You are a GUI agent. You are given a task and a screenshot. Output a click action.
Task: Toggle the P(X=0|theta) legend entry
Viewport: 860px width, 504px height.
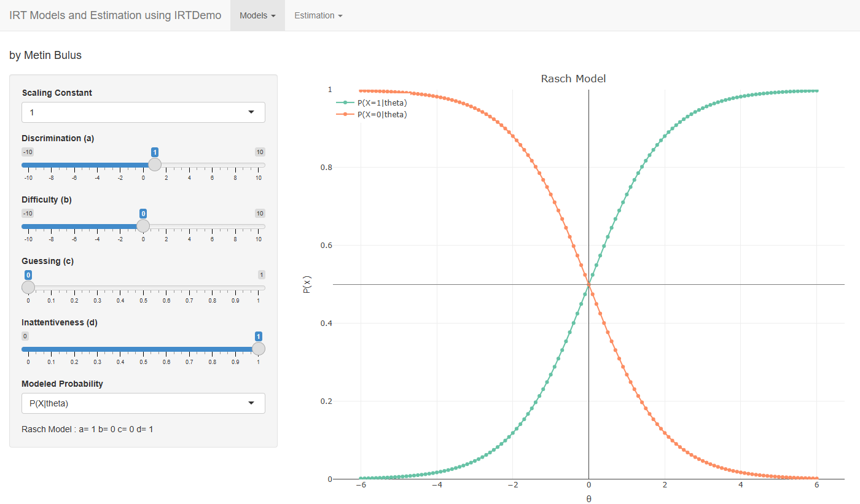tap(372, 114)
